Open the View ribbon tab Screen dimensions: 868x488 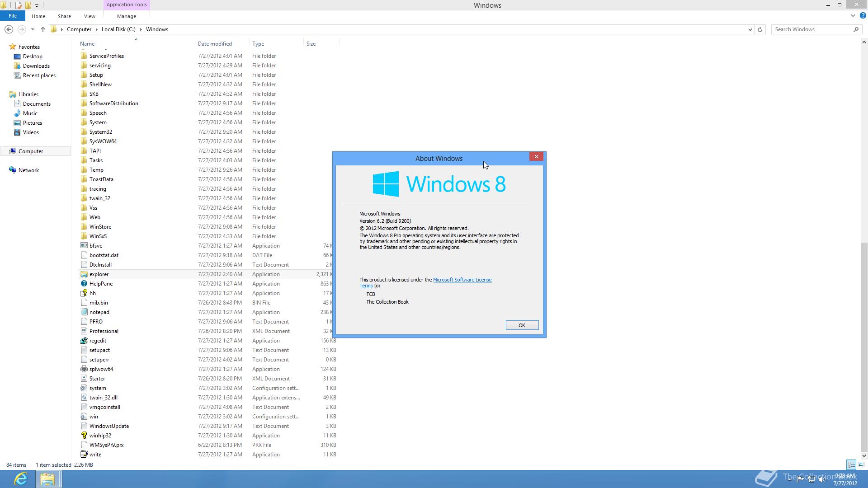pos(90,16)
